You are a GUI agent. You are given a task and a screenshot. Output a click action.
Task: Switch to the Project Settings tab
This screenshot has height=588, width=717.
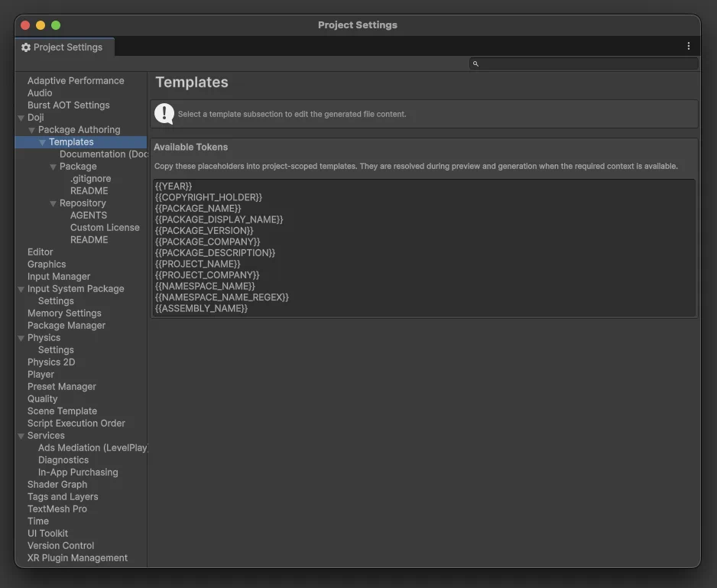coord(64,47)
